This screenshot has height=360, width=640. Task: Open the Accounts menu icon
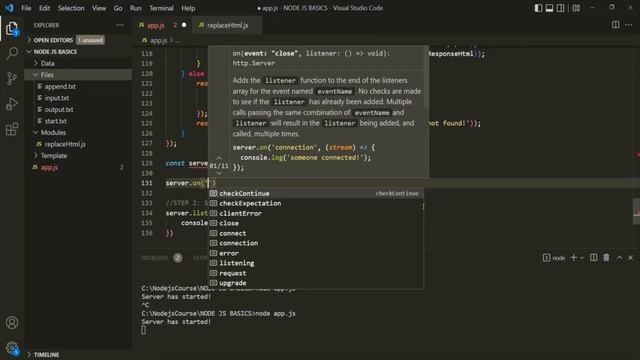[12, 322]
